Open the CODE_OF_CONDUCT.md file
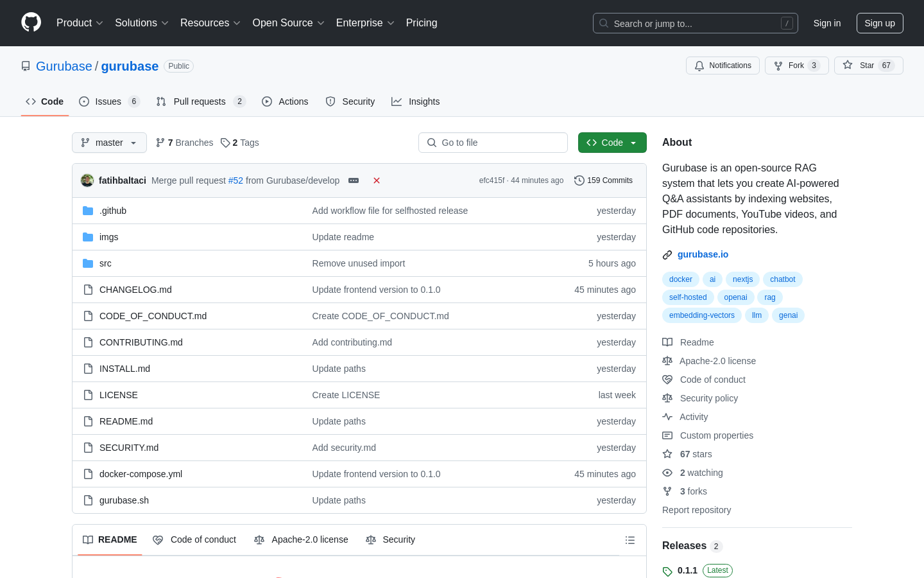 [153, 316]
